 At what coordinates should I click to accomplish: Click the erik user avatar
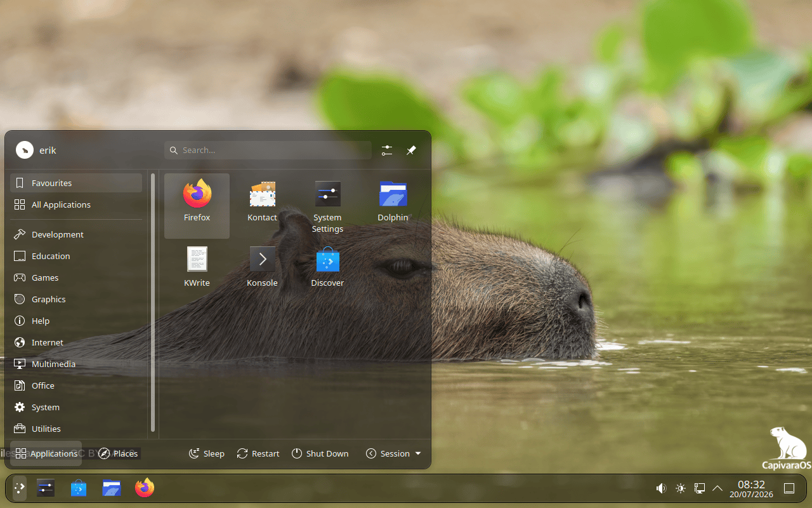[25, 150]
